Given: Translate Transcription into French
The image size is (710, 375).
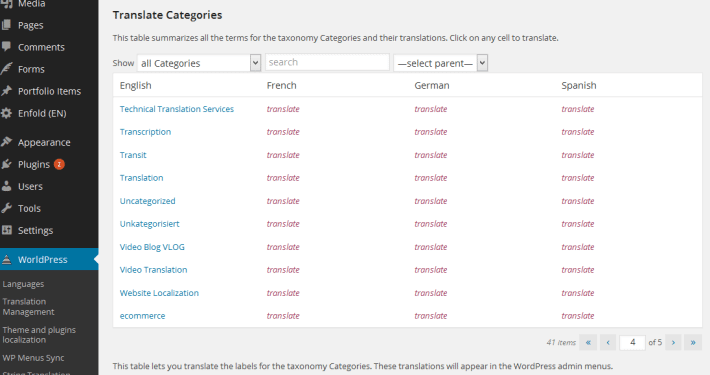Looking at the screenshot, I should pyautogui.click(x=283, y=132).
